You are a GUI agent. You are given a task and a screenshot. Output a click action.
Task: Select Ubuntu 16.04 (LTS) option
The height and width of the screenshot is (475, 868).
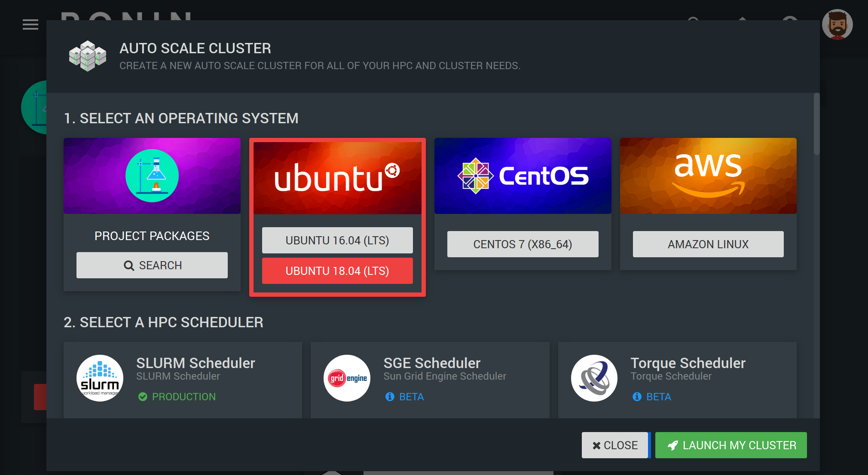coord(337,241)
